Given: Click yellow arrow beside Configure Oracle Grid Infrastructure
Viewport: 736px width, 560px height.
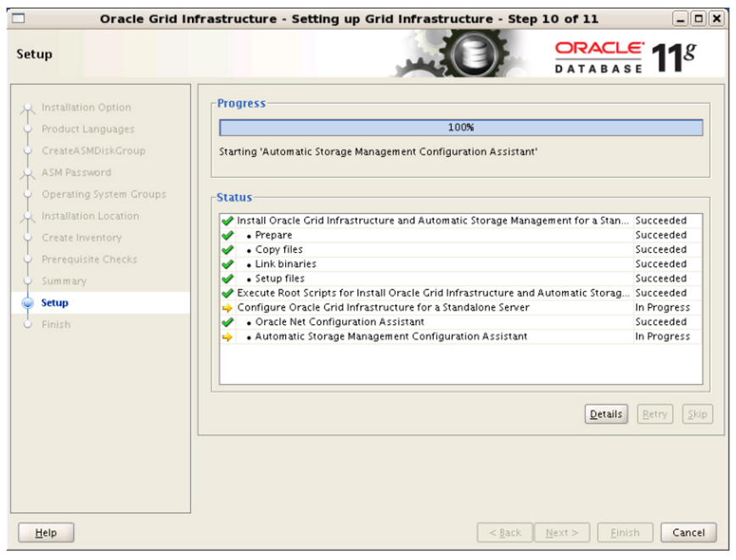Looking at the screenshot, I should (228, 308).
